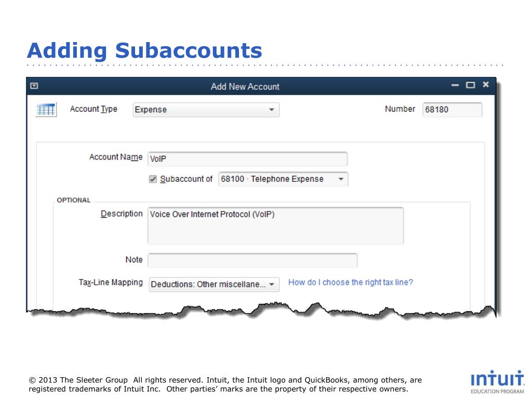This screenshot has width=532, height=399.
Task: Open the Tax-Line Mapping dropdown
Action: pos(214,284)
